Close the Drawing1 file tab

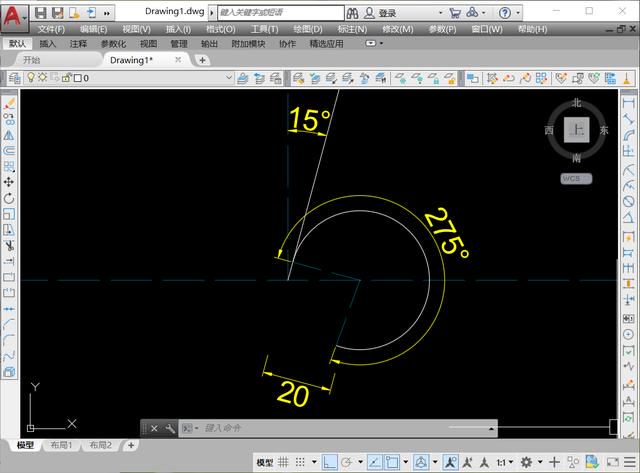click(178, 60)
